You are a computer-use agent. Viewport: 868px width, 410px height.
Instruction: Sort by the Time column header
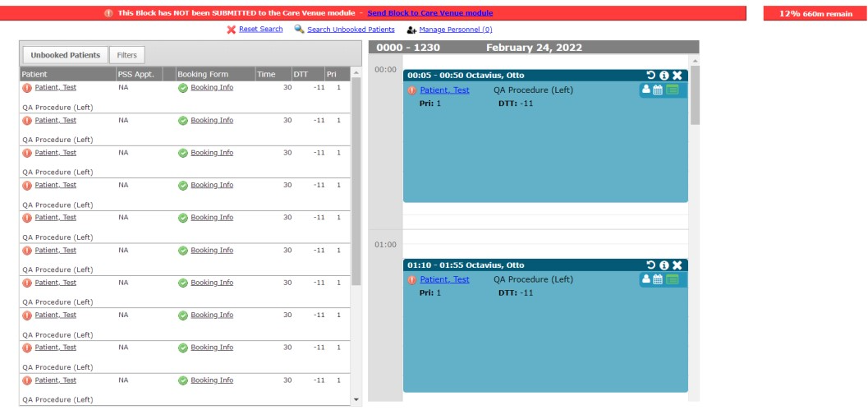[x=273, y=74]
